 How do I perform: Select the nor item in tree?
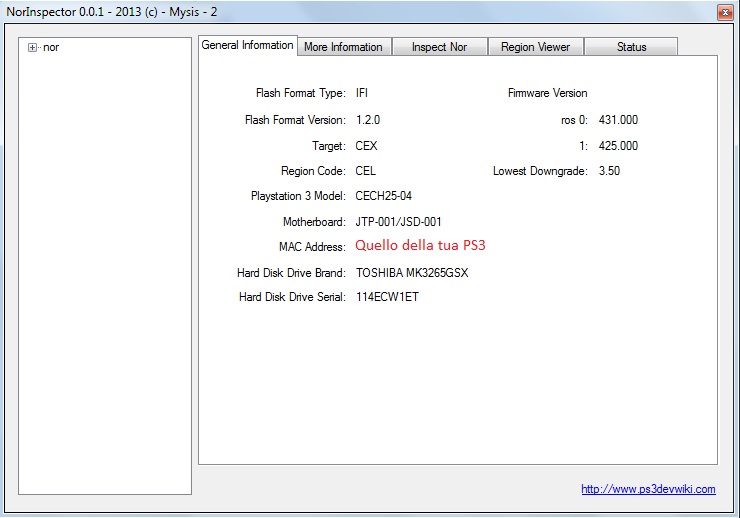(x=51, y=47)
